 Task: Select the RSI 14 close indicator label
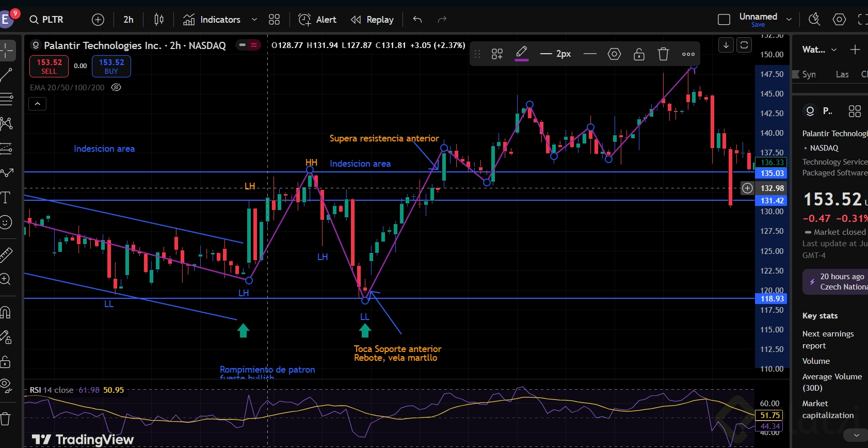coord(52,390)
